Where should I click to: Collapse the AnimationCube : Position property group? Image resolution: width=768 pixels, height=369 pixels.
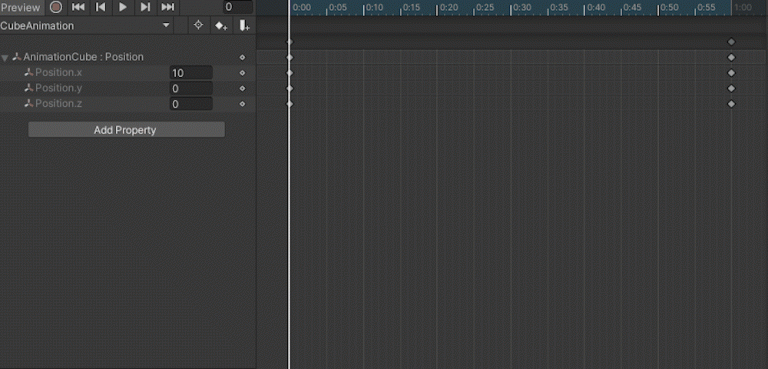5,58
